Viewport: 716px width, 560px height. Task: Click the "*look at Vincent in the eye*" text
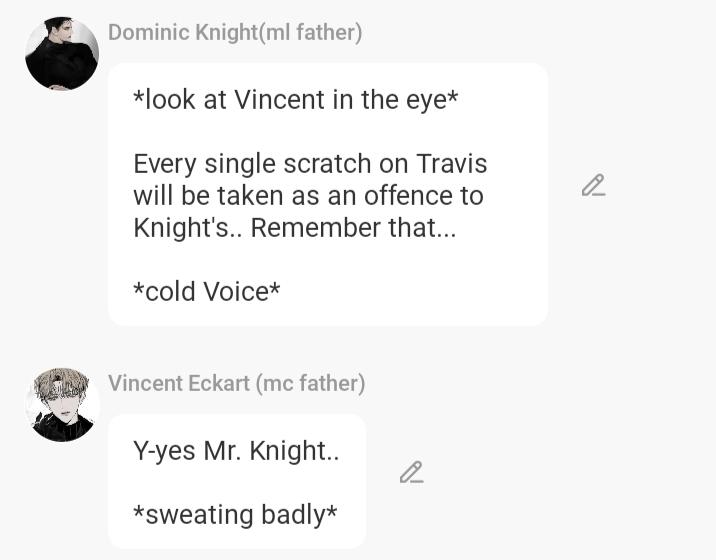point(295,100)
